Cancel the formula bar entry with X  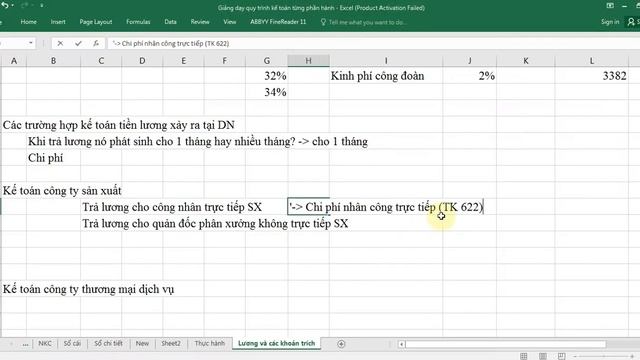coord(60,43)
